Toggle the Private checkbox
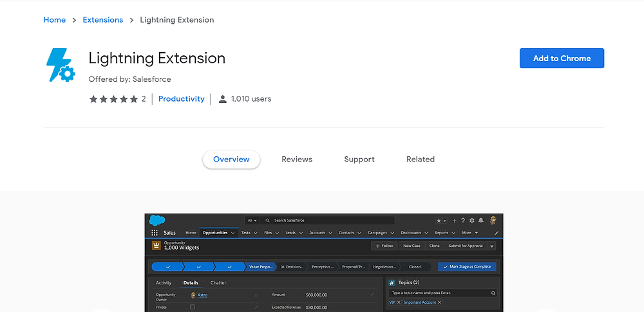Viewport: 644px width, 312px height. pos(192,307)
